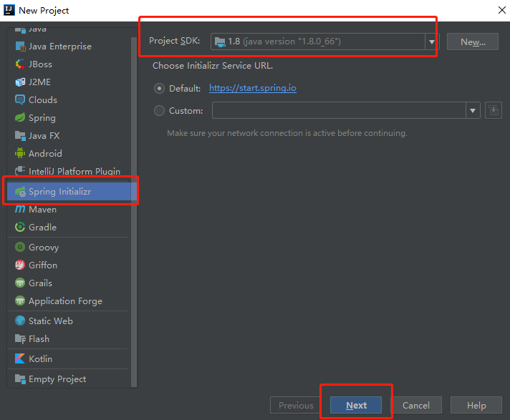Go to Next step
The height and width of the screenshot is (420, 510).
(356, 405)
